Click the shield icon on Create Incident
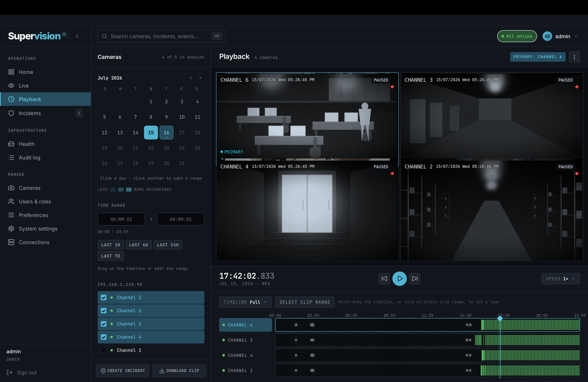Image resolution: width=588 pixels, height=382 pixels. tap(103, 371)
